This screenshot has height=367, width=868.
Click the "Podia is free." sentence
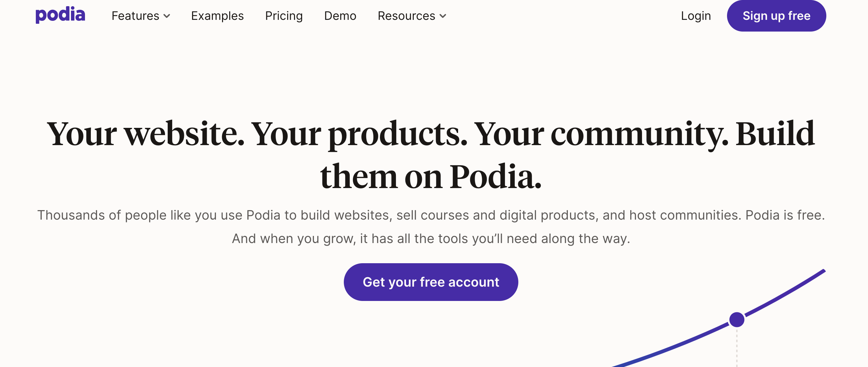[785, 215]
